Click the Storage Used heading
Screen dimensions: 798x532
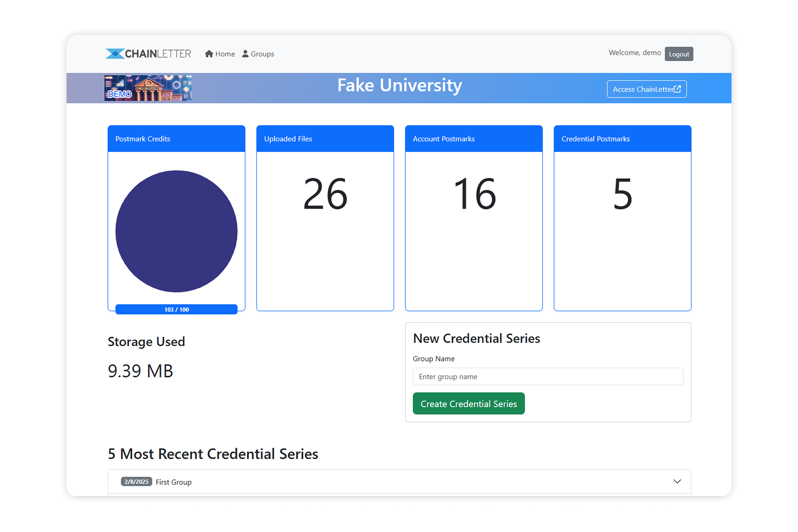coord(146,342)
